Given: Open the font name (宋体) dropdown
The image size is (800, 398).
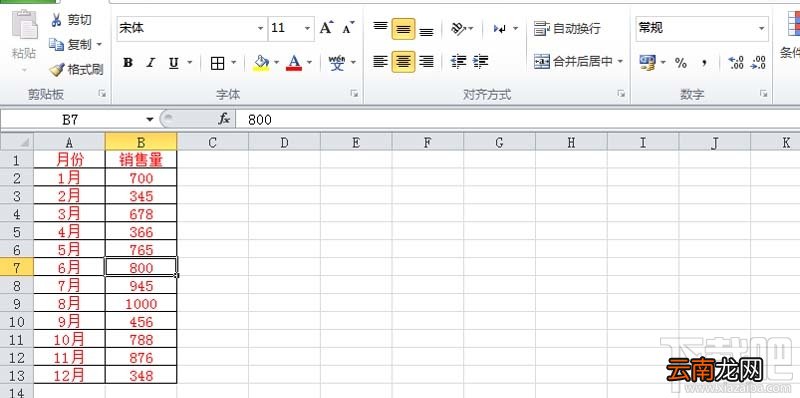Looking at the screenshot, I should (x=261, y=28).
